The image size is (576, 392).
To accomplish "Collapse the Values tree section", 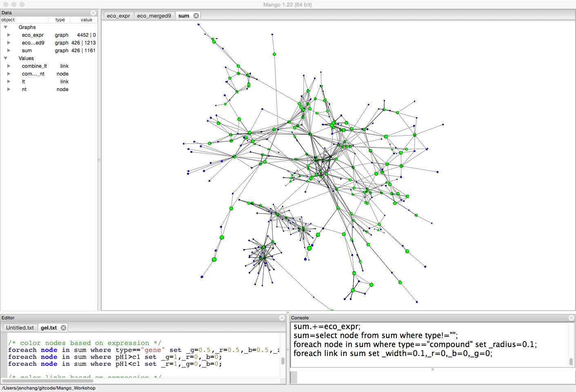I will point(6,58).
